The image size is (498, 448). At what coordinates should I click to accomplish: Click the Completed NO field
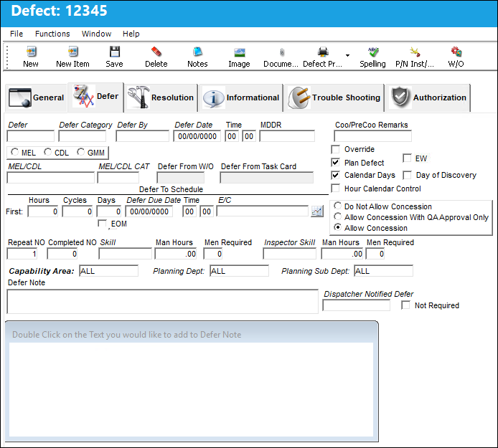coord(62,254)
